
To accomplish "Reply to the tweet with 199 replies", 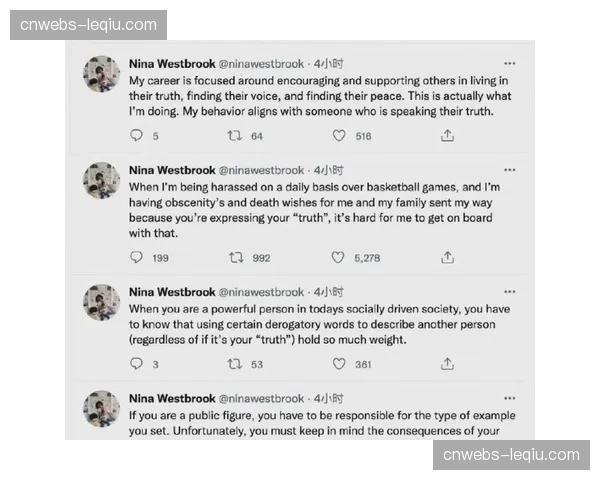I will click(136, 257).
